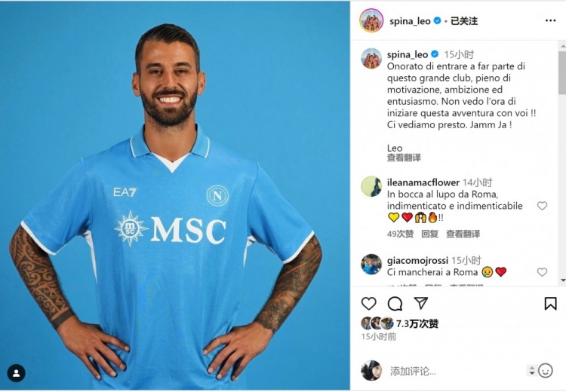Like ileanamacflower's comment heart
This screenshot has width=566, height=392.
click(542, 206)
